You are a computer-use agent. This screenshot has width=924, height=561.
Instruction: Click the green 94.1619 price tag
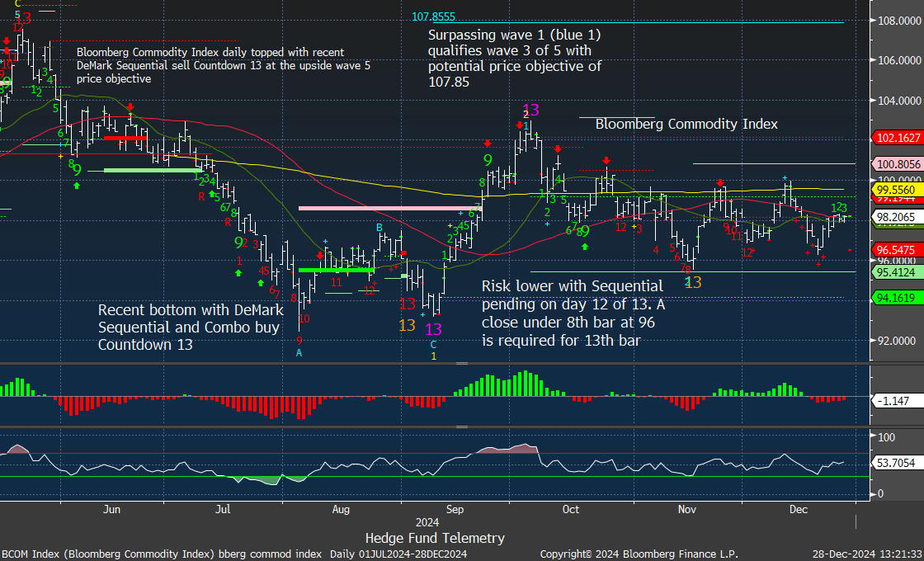coord(898,297)
